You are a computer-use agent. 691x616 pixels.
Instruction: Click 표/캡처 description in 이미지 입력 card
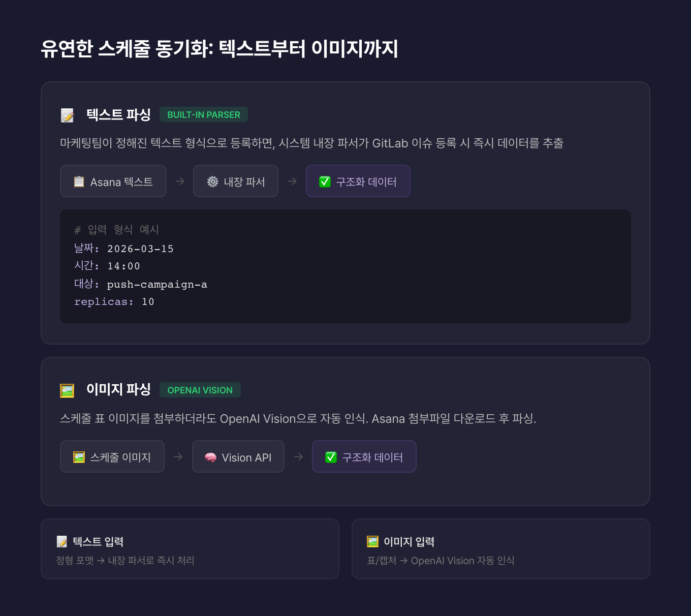click(441, 561)
